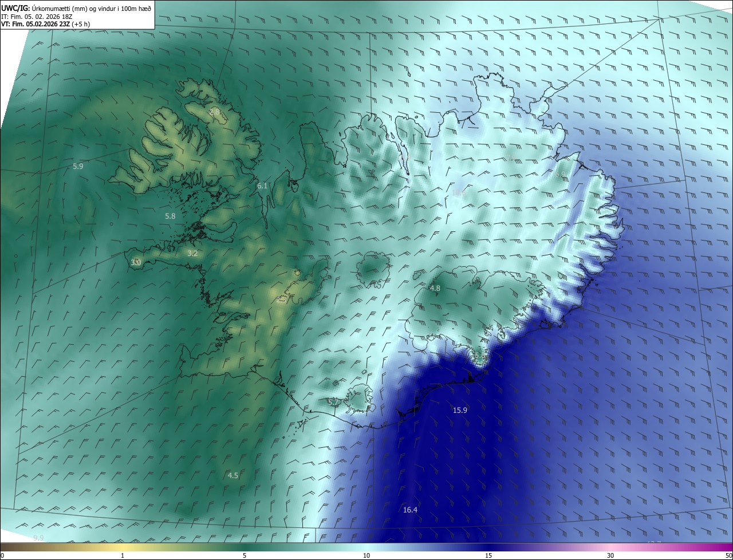Click the 6.1 value label
This screenshot has height=560, width=733.
coord(262,186)
